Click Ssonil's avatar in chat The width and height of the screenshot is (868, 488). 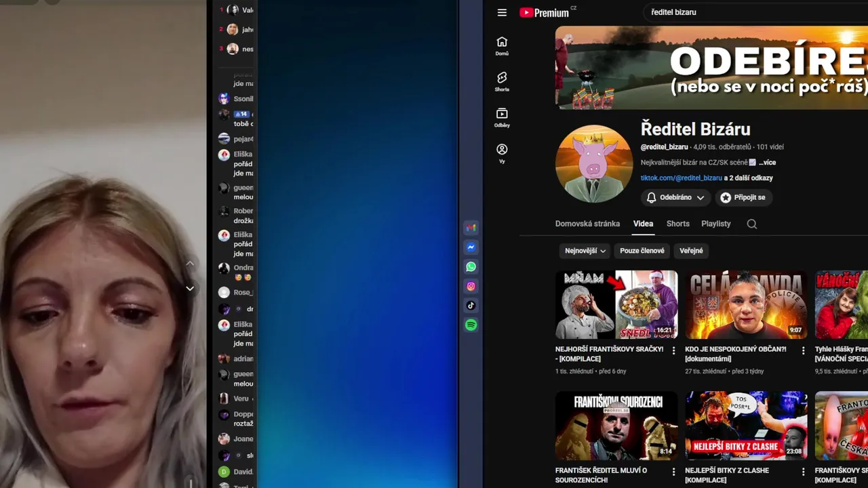224,99
